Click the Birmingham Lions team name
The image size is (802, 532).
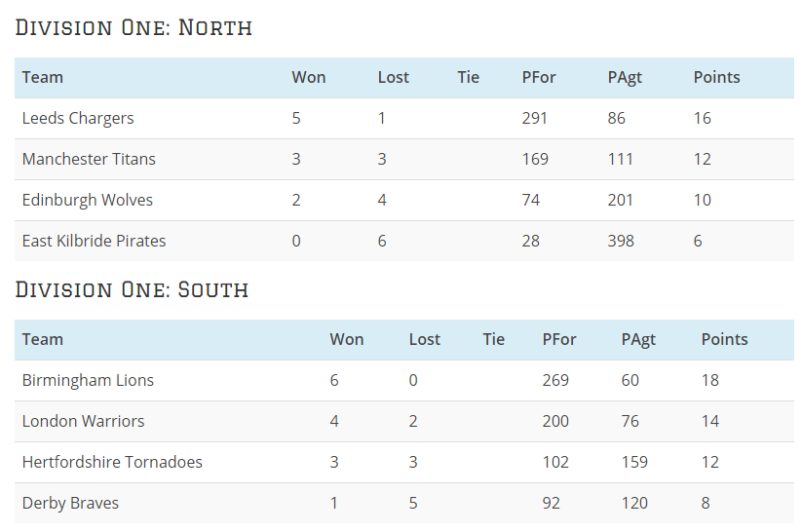tap(88, 381)
